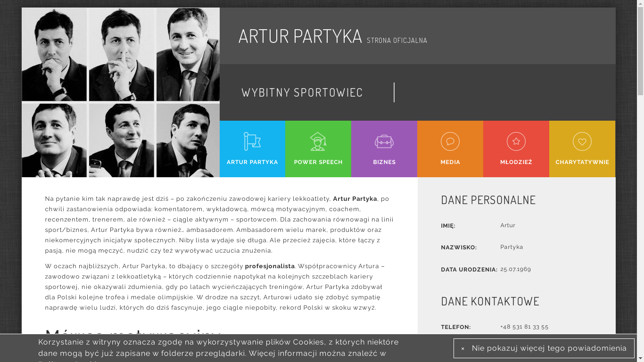The height and width of the screenshot is (362, 644).
Task: Click the small x in cookie notice
Action: tap(463, 349)
